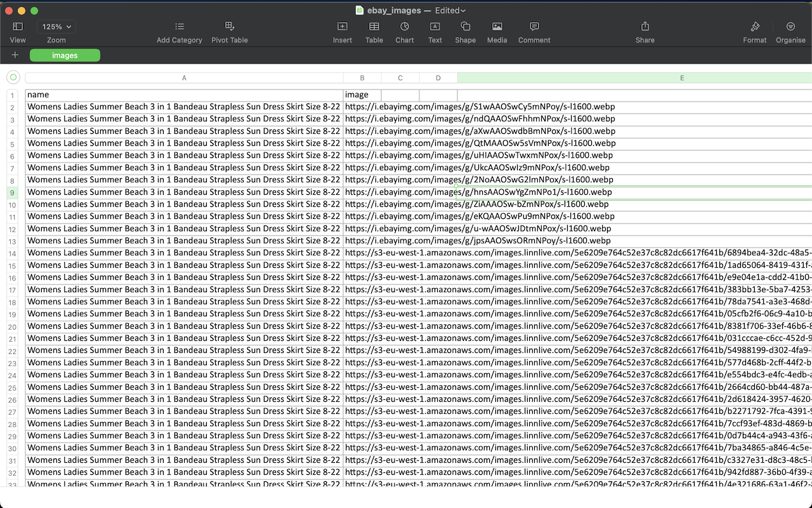Create a Pivot Table
The width and height of the screenshot is (812, 508).
pyautogui.click(x=230, y=27)
